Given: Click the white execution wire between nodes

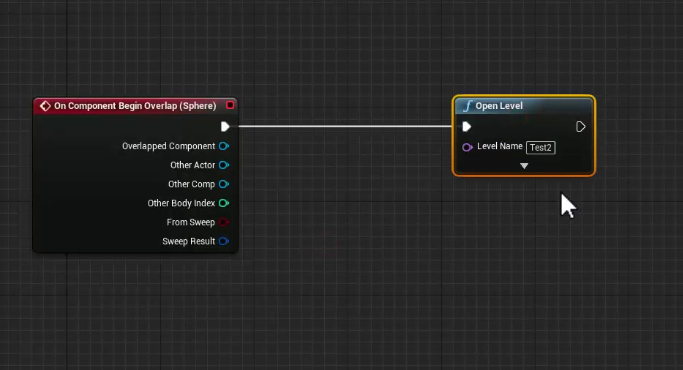Looking at the screenshot, I should (345, 127).
